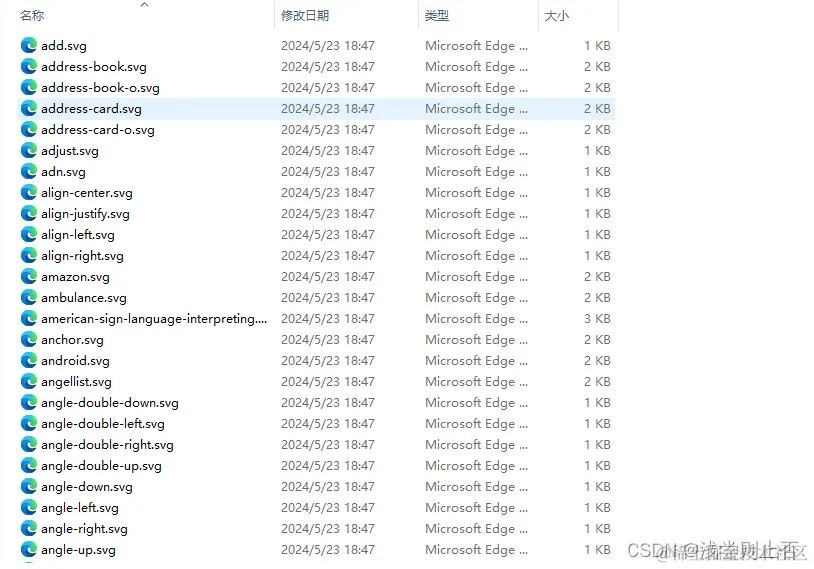Select file name adjust.svg

[x=70, y=151]
